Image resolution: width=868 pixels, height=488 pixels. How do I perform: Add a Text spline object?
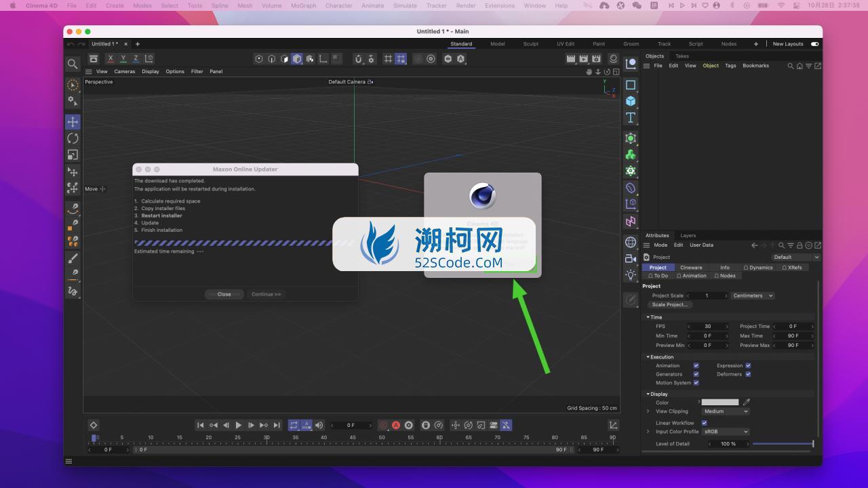[631, 117]
